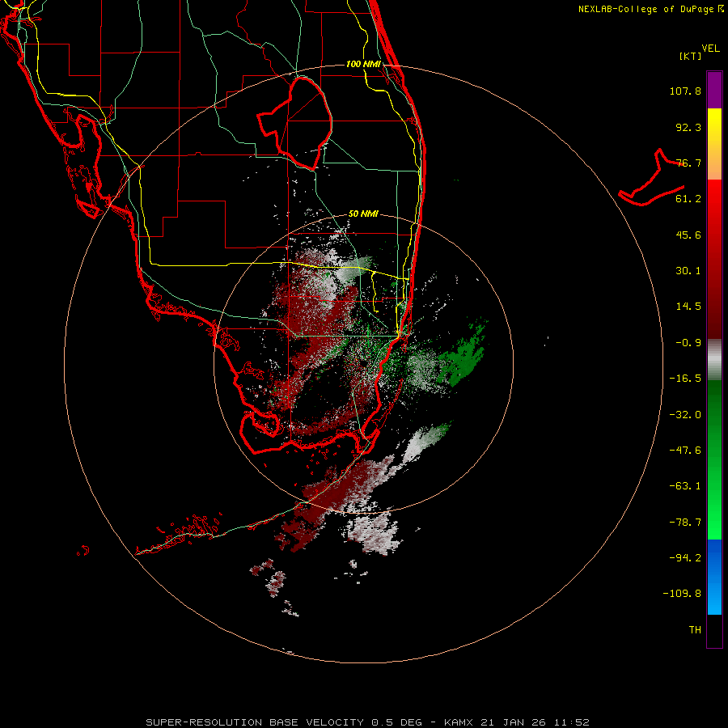
Task: Select the 76.7 legend value
Action: click(688, 163)
